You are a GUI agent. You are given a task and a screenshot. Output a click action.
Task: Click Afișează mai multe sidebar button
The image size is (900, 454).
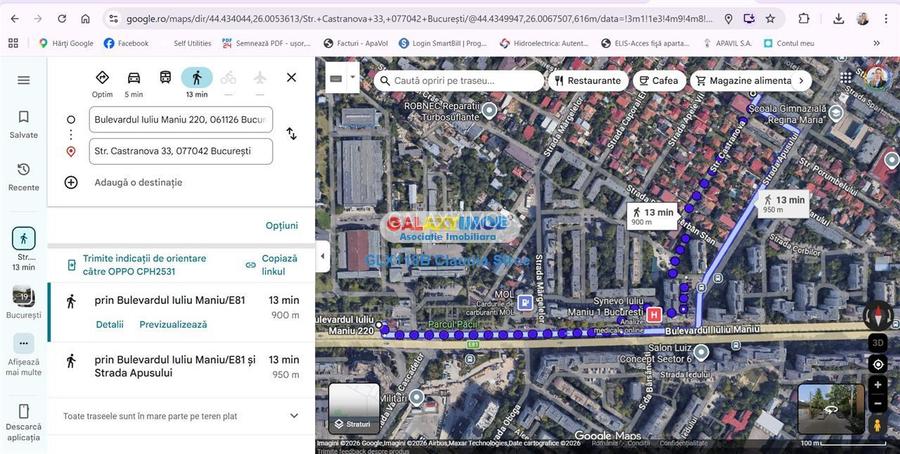point(24,355)
